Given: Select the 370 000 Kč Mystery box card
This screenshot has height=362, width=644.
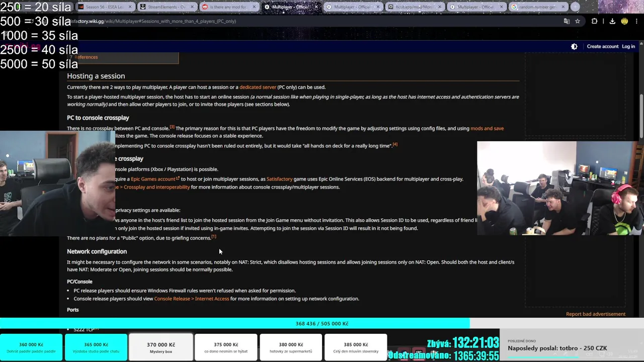Looking at the screenshot, I should pyautogui.click(x=161, y=347).
